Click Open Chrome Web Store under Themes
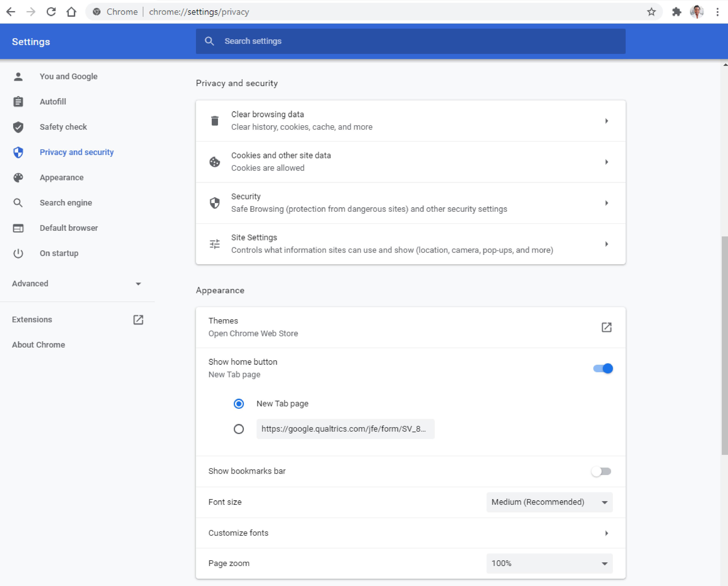 pyautogui.click(x=253, y=333)
